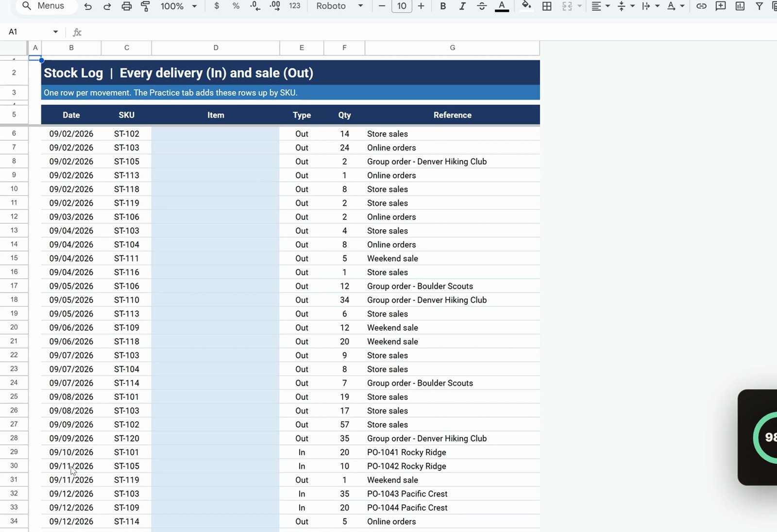
Task: Increase font size with plus button
Action: pos(421,6)
